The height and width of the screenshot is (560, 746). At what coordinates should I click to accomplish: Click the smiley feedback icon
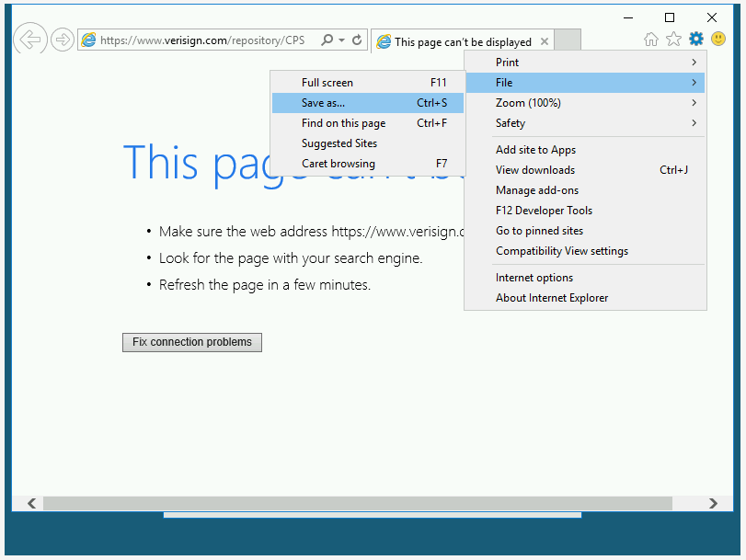tap(718, 39)
